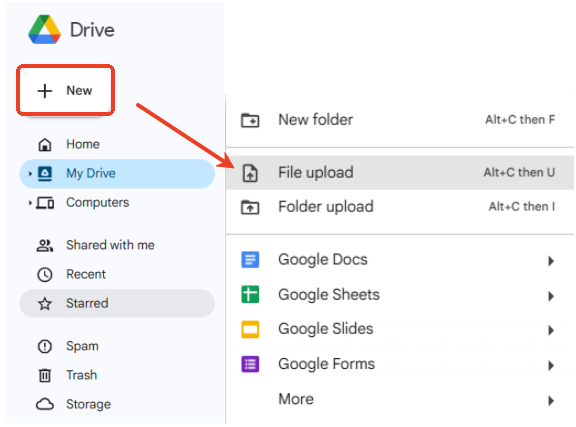Open the Spam label in sidebar

82,346
